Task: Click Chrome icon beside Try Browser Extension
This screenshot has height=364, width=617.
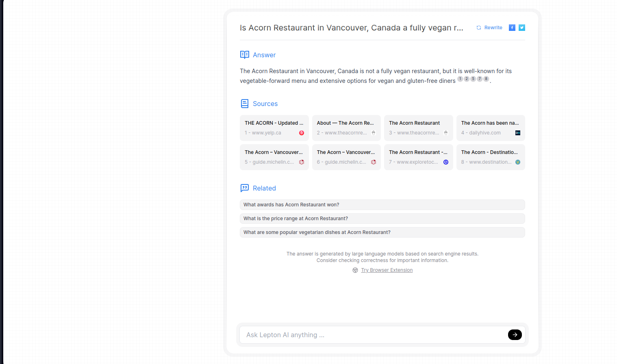Action: click(355, 270)
